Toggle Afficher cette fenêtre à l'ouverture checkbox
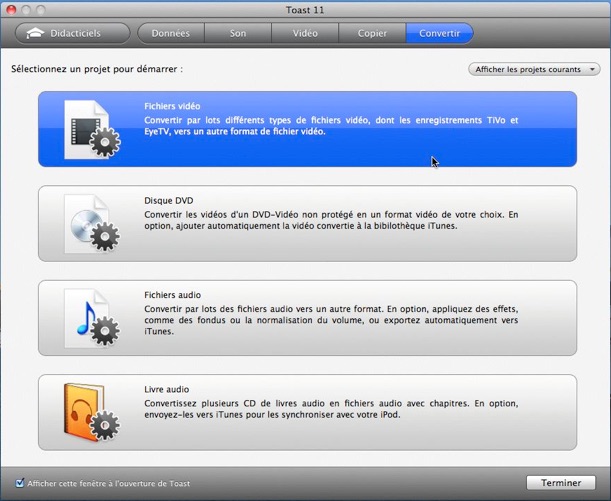This screenshot has height=501, width=611. coord(19,483)
